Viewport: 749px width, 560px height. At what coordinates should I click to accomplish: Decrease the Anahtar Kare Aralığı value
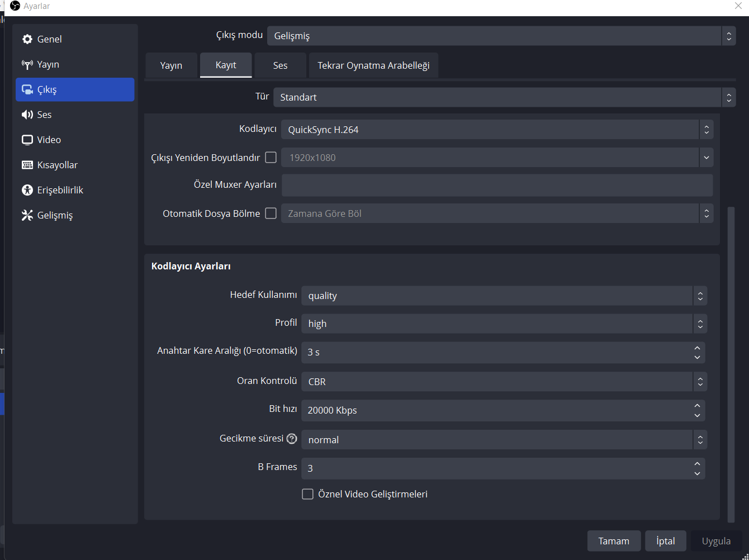coord(697,357)
